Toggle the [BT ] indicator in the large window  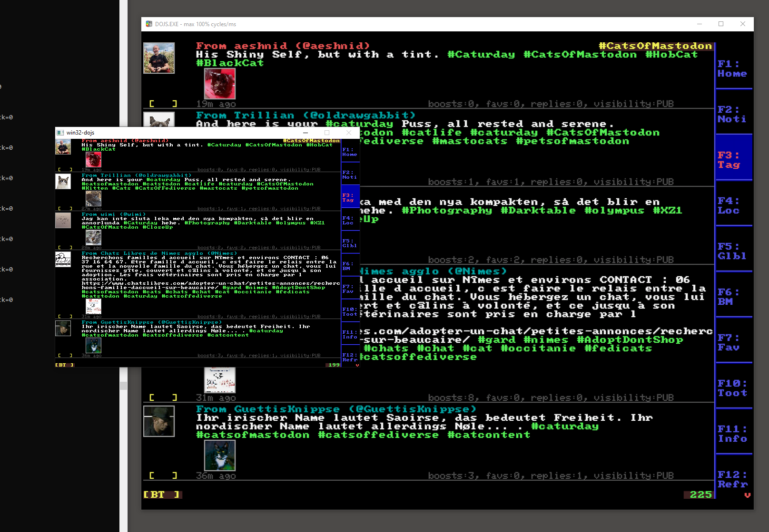(x=162, y=495)
